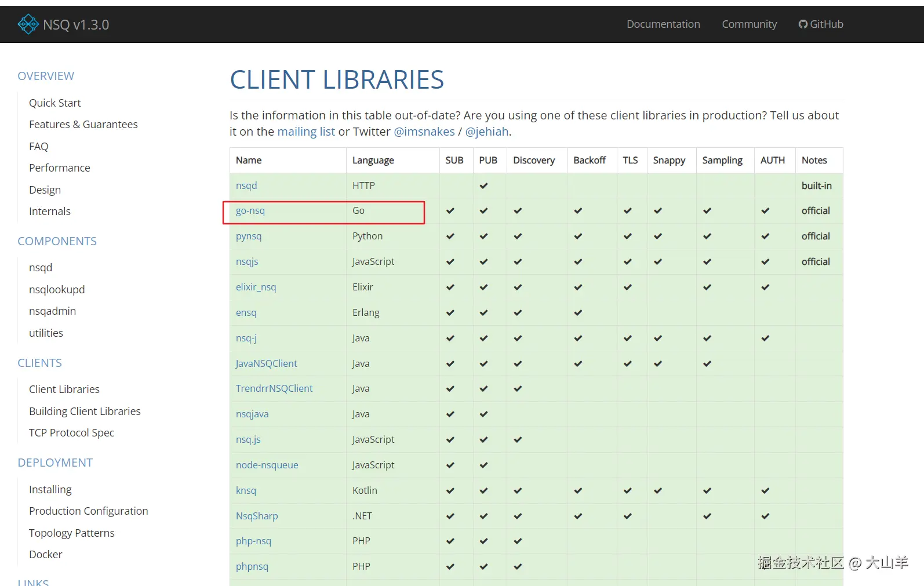This screenshot has width=924, height=586.
Task: Click the TLS checkmark in elixir_nsq row
Action: coord(628,287)
